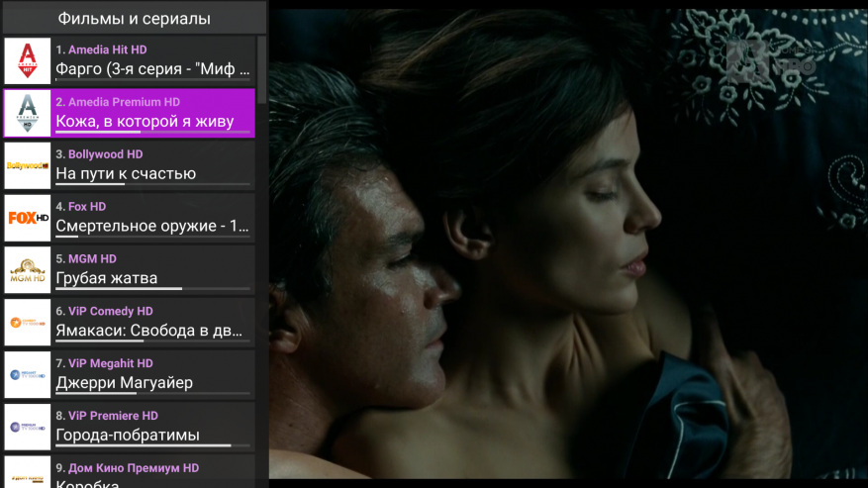Open the program Ямакаси: Свобода в дв...

click(x=148, y=331)
